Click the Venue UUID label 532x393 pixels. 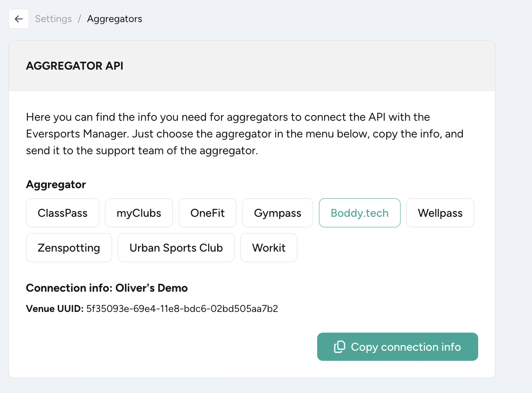click(55, 309)
